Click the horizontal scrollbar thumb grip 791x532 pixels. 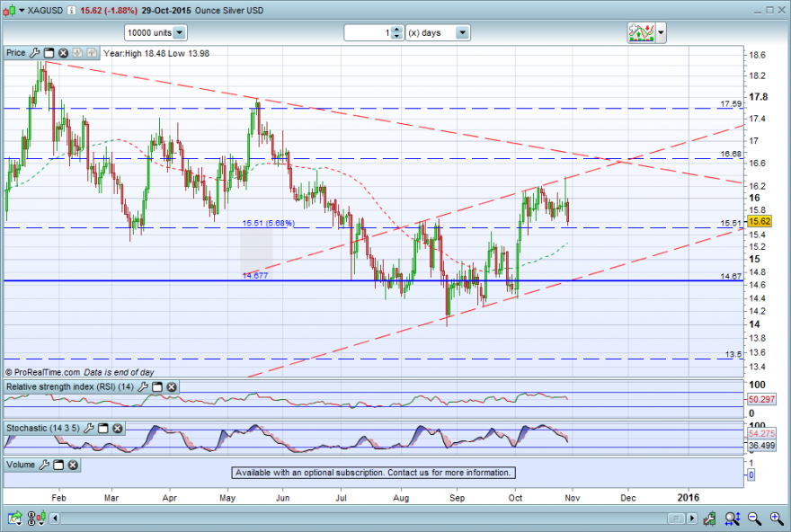click(677, 518)
